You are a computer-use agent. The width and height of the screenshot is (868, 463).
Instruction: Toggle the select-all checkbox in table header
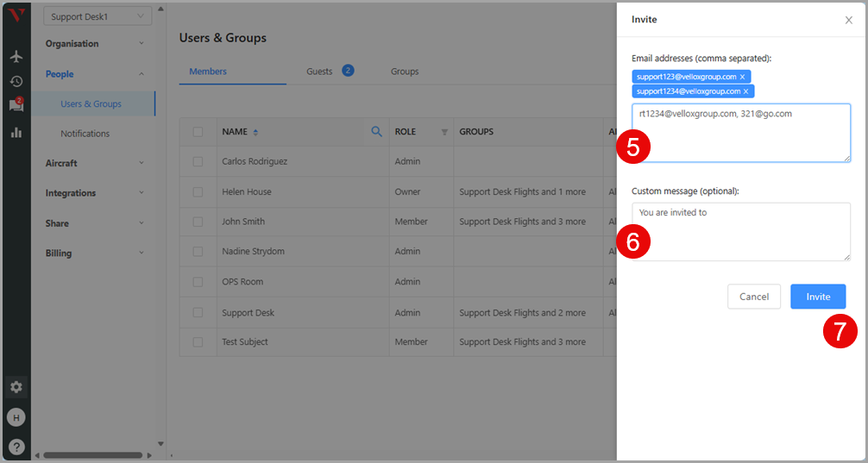point(198,132)
